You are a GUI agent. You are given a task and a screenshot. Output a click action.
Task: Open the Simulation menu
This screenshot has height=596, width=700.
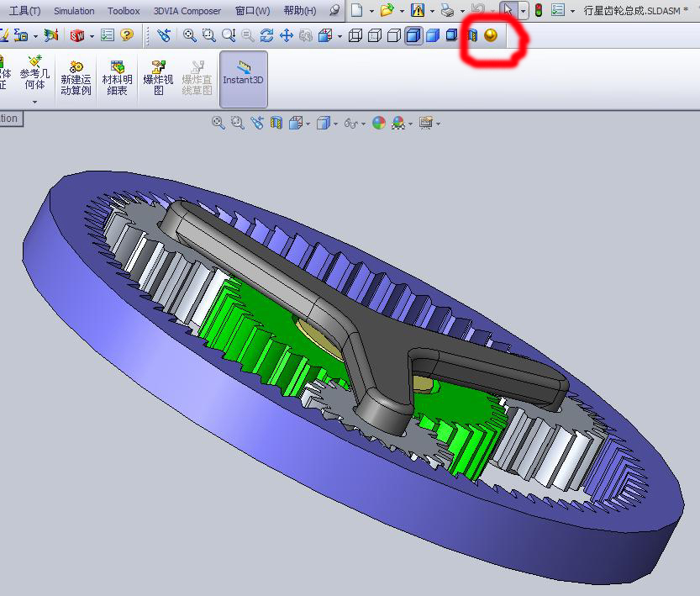(x=74, y=11)
